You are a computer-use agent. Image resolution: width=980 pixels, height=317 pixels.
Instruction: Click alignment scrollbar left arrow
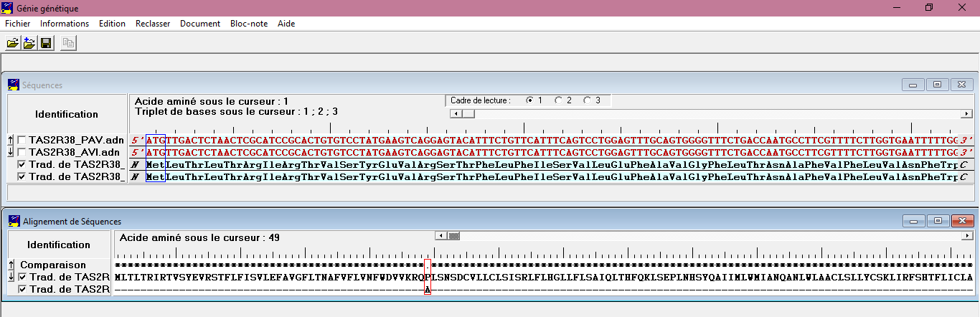442,236
